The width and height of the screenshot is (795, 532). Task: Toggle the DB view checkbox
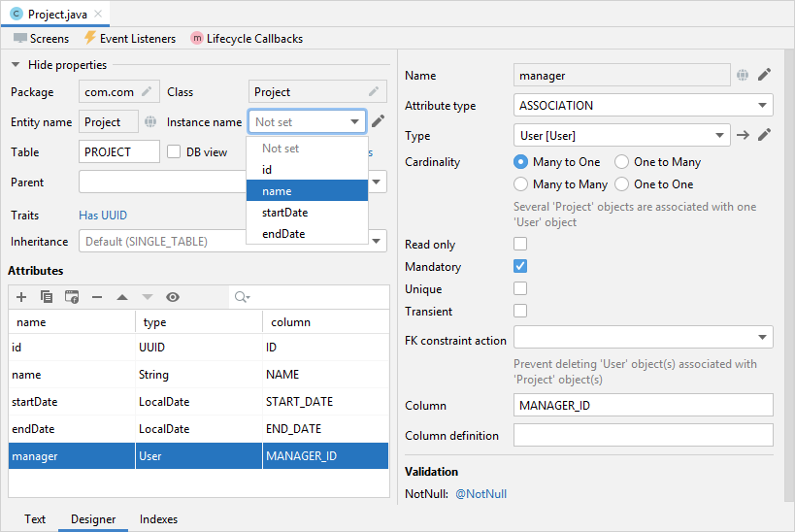[x=175, y=151]
